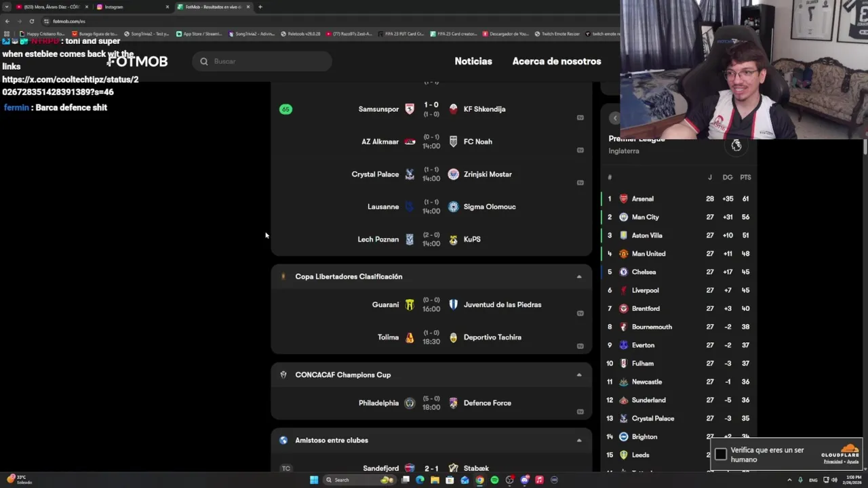Viewport: 868px width, 488px height.
Task: Click the previous league arrow above the table
Action: (614, 119)
